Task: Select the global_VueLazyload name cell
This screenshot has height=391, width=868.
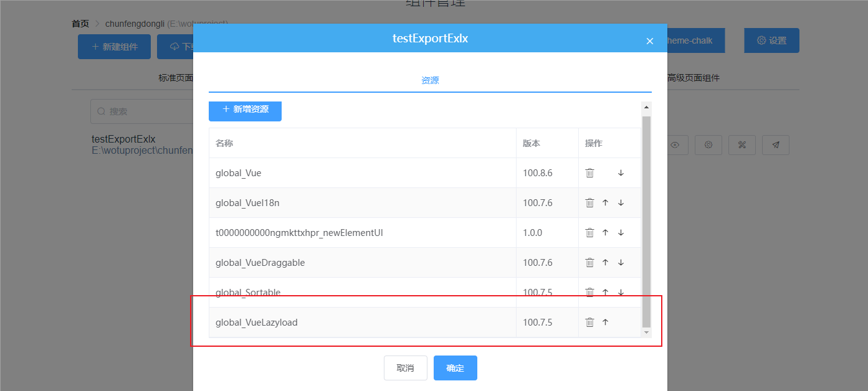Action: [x=363, y=323]
